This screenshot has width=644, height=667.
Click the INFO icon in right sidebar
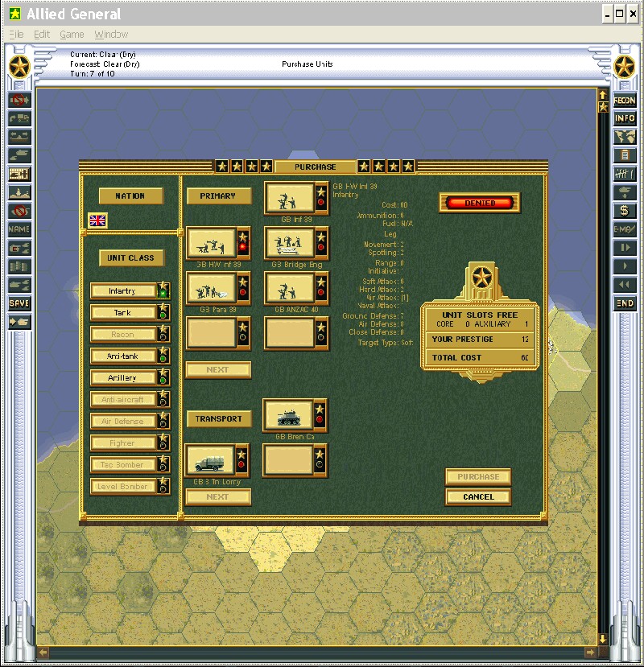[x=625, y=118]
